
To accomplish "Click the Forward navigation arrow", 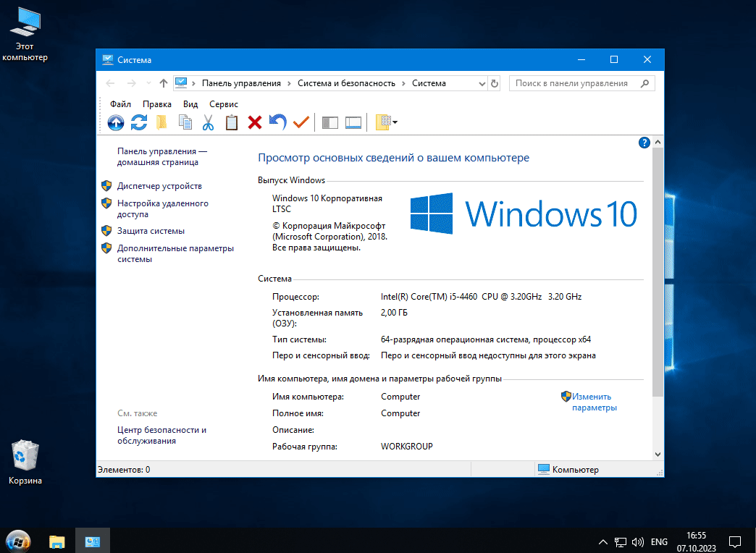I will tap(131, 83).
